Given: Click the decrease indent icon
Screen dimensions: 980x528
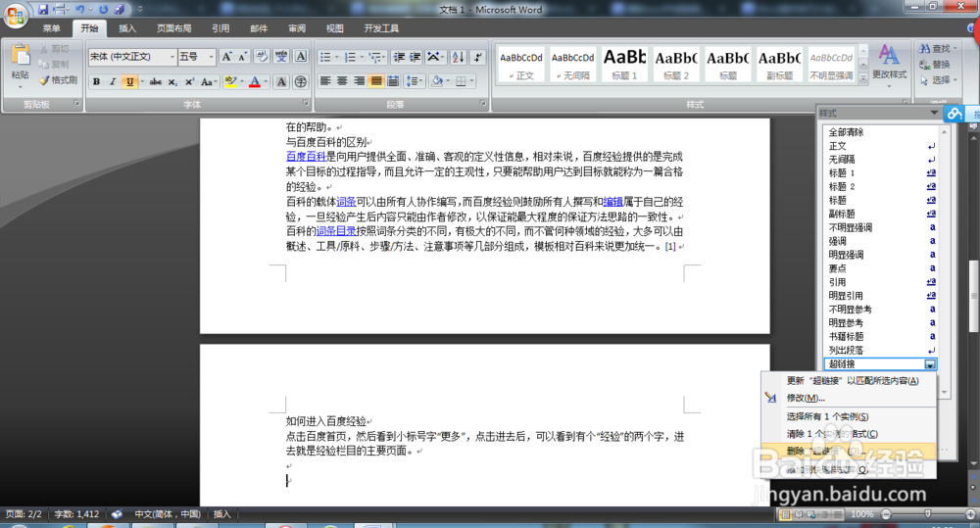Looking at the screenshot, I should [400, 58].
